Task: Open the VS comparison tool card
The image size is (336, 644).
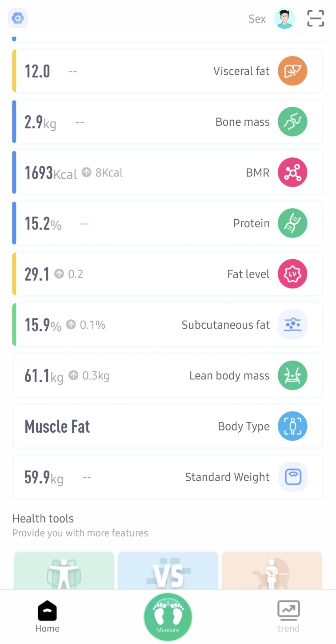Action: coord(168,572)
